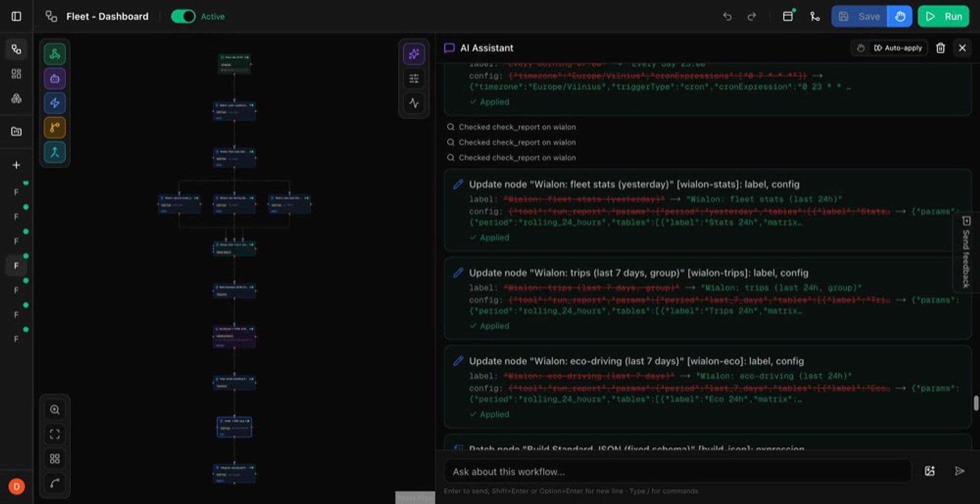Open the grid apps icon in left sidebar
The height and width of the screenshot is (504, 980).
tap(16, 74)
